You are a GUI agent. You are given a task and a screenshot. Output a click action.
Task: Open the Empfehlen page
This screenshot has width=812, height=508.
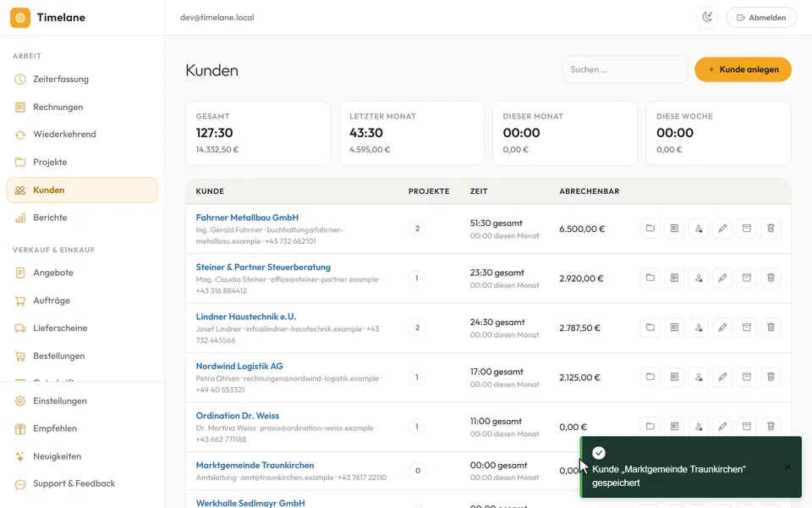(x=82, y=428)
